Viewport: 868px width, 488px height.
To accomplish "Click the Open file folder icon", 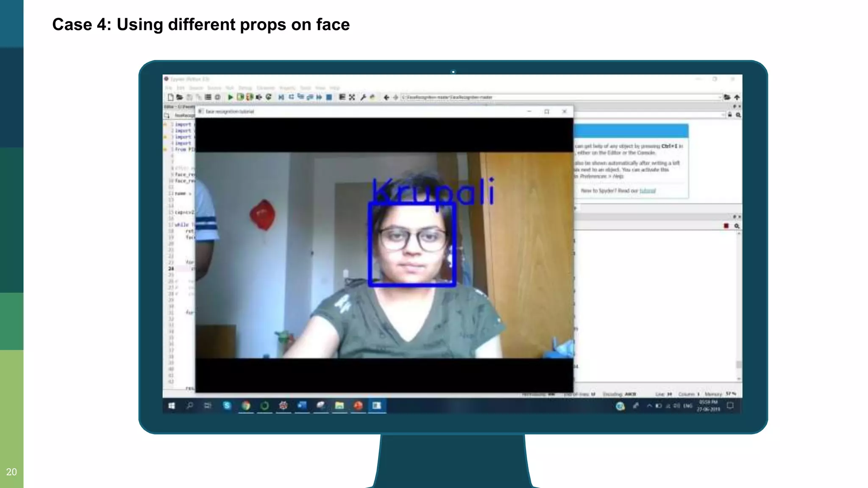I will coord(180,97).
